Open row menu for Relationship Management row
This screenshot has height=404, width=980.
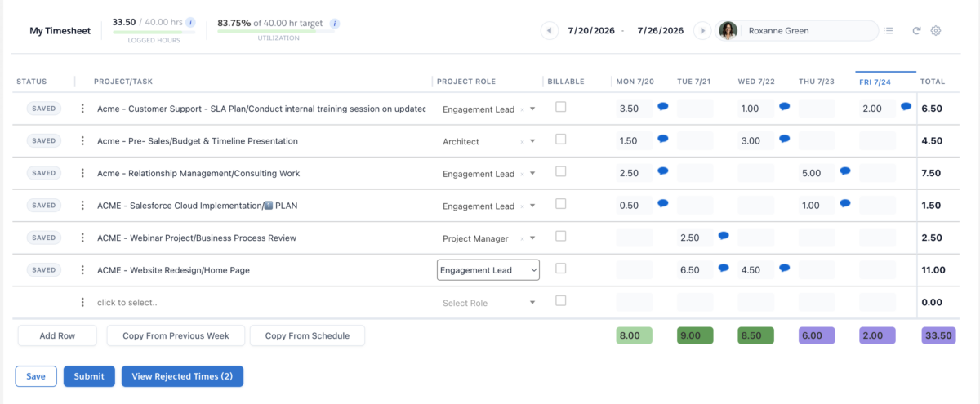tap(82, 173)
